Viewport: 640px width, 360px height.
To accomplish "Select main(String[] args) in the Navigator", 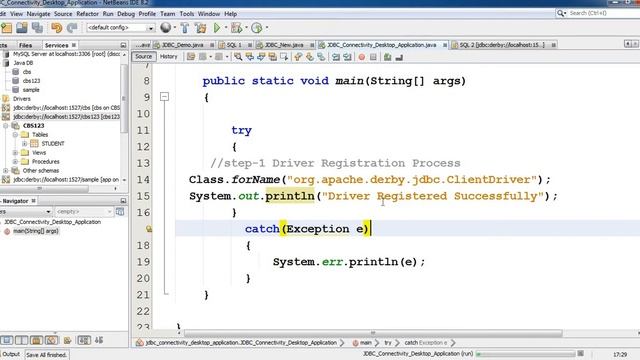I will click(36, 231).
